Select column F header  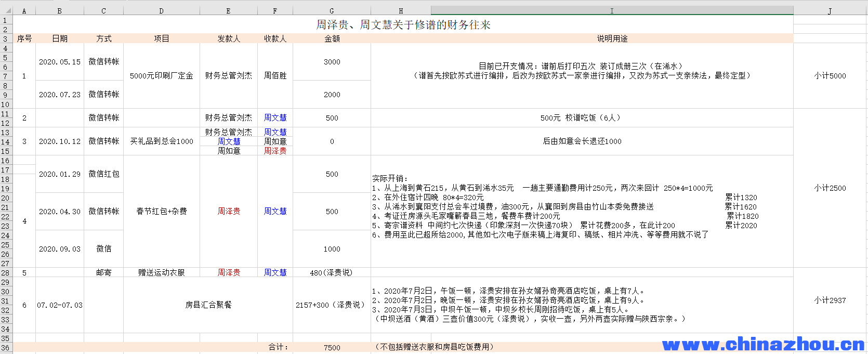coord(275,10)
